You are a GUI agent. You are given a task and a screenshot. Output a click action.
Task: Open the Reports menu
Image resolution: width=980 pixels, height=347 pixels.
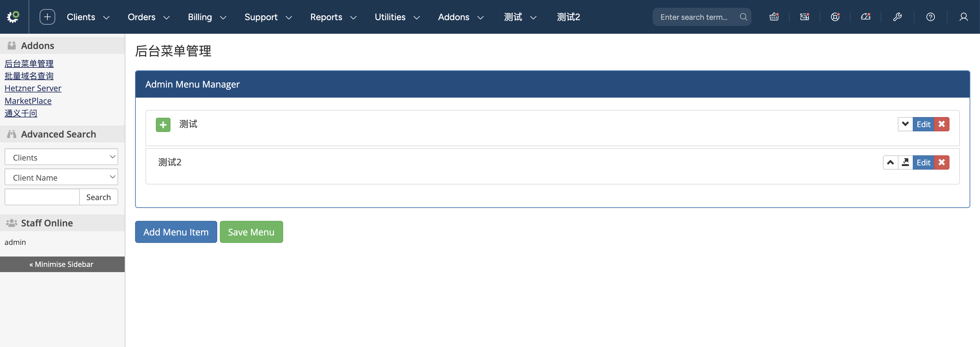coord(333,17)
